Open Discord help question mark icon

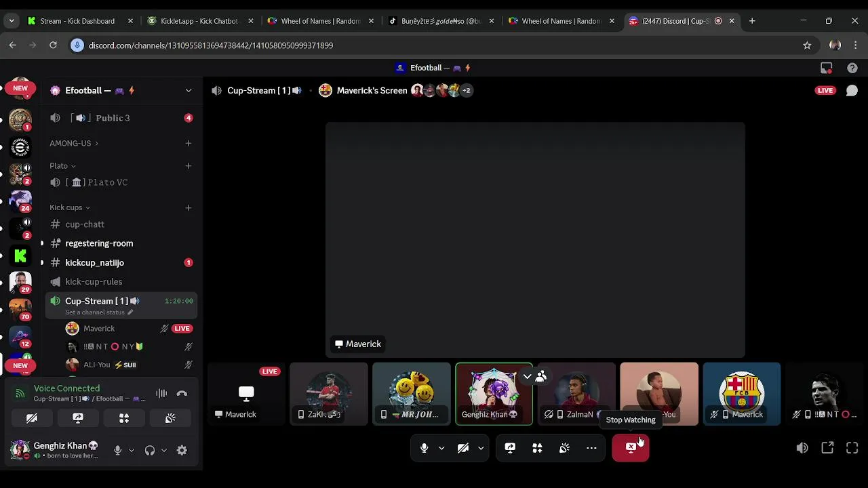[852, 68]
